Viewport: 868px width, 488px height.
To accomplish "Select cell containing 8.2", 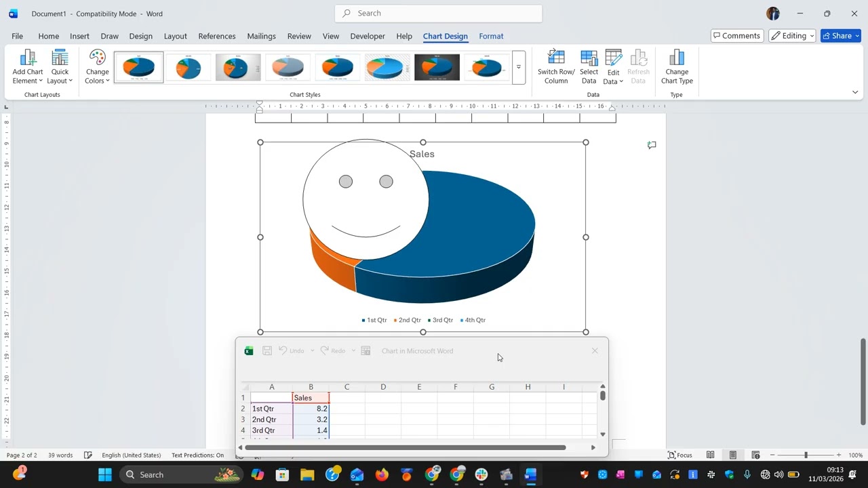I will tap(311, 409).
